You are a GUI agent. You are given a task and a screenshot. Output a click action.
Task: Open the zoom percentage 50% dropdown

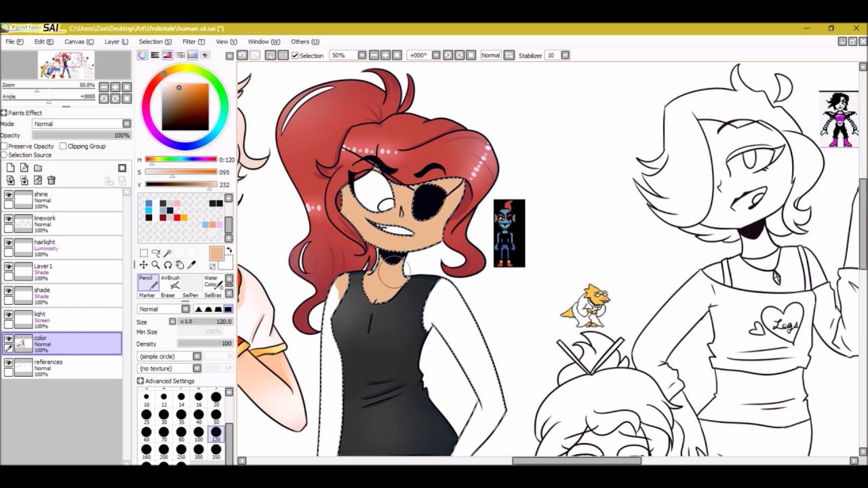[x=361, y=56]
